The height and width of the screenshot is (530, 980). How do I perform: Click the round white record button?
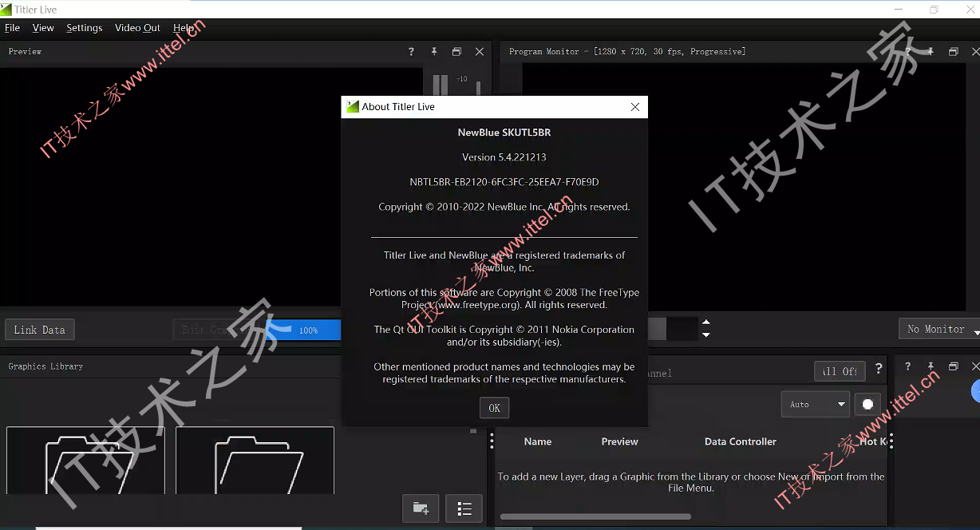pyautogui.click(x=867, y=405)
